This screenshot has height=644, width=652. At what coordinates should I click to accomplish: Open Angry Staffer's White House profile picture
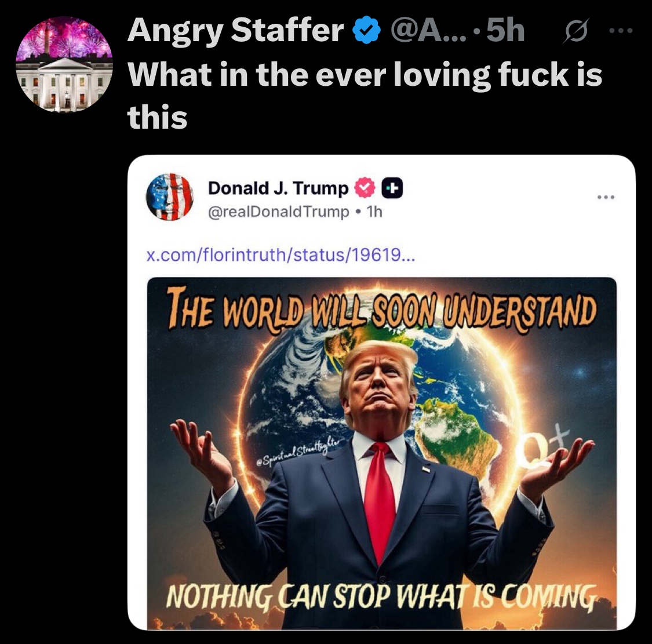click(x=64, y=64)
